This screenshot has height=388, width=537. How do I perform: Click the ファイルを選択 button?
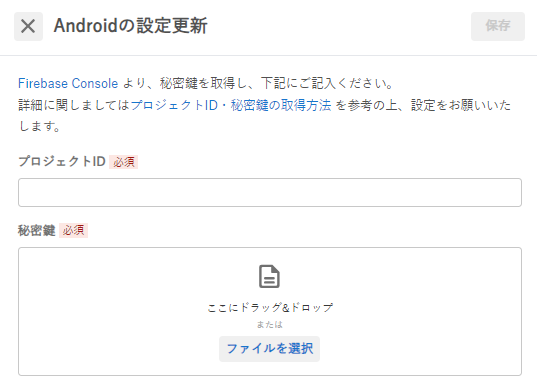[270, 349]
